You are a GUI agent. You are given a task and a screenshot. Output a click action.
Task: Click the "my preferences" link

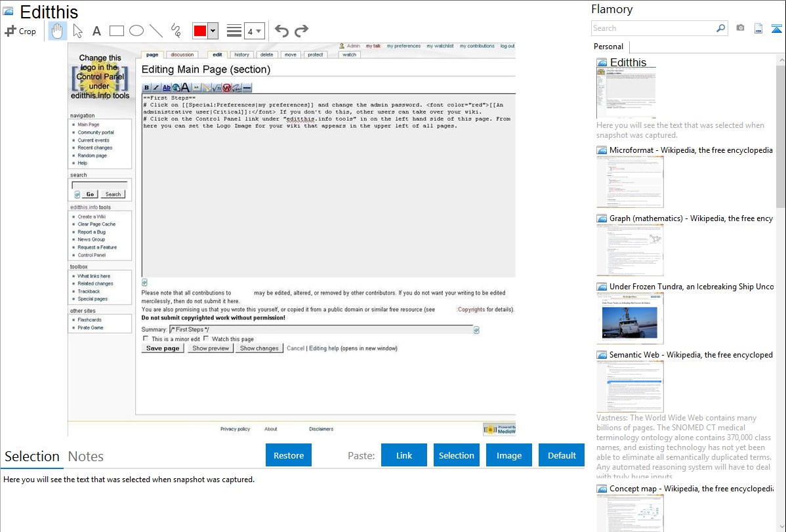point(403,46)
